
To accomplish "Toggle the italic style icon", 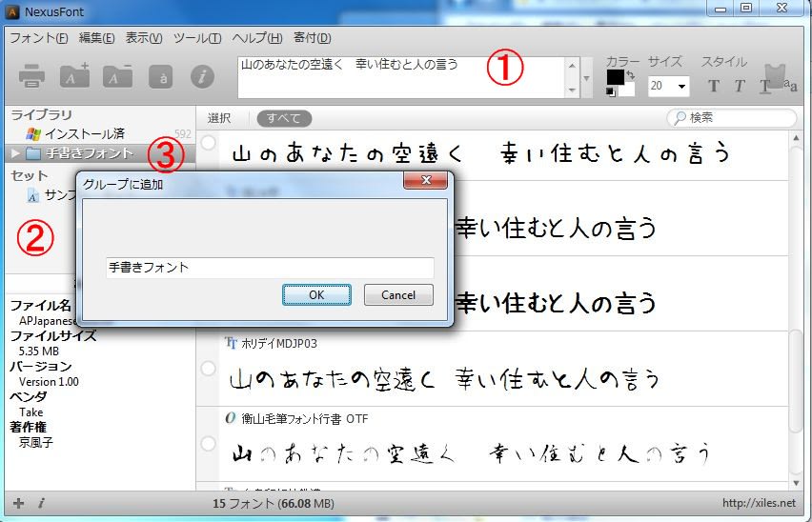I will 739,86.
